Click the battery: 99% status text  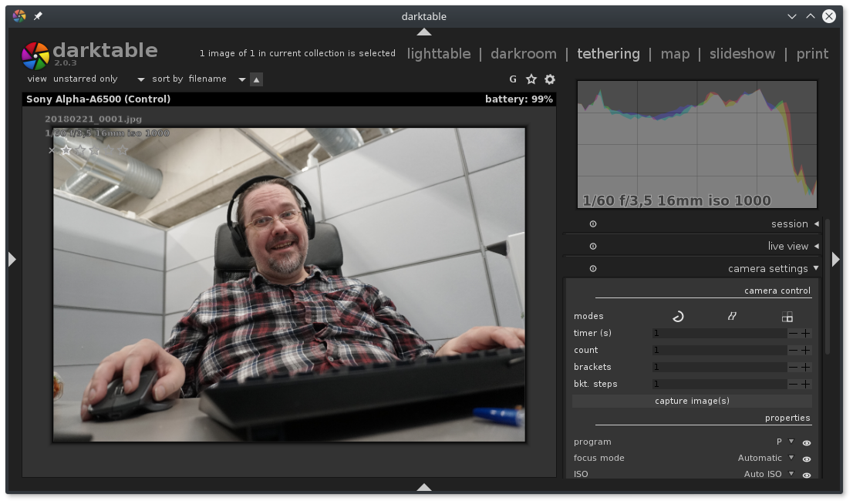click(519, 99)
